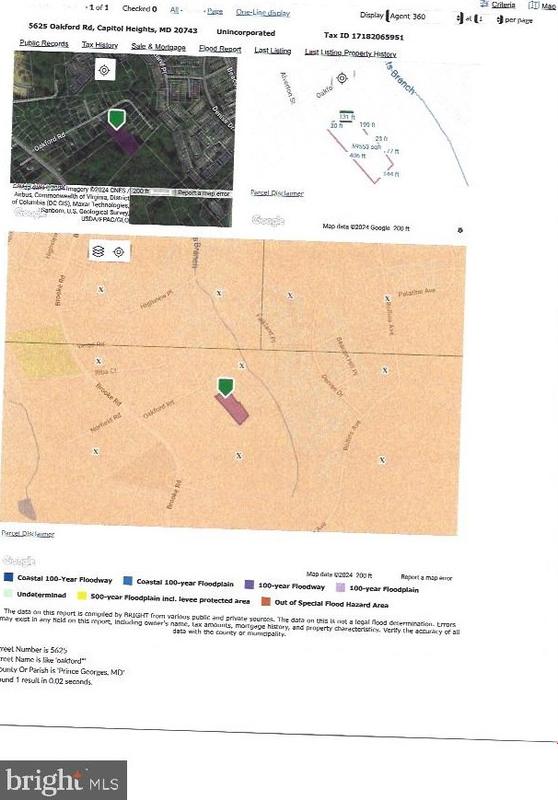The height and width of the screenshot is (800, 558).
Task: Click Parcel Disclaimer beside the satellite map
Action: pyautogui.click(x=277, y=193)
